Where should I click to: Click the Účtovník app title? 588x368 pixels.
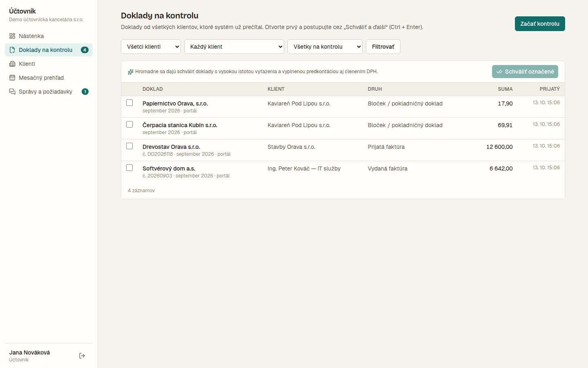(22, 11)
